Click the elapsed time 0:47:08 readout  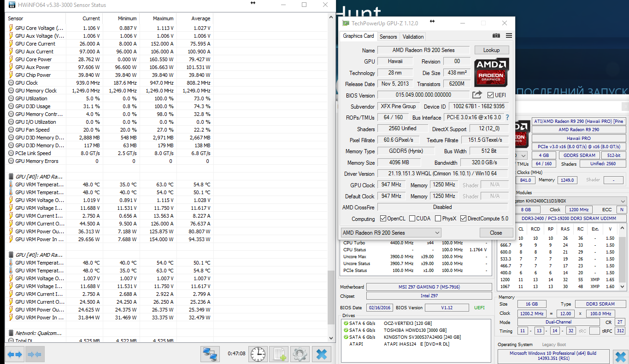[236, 354]
